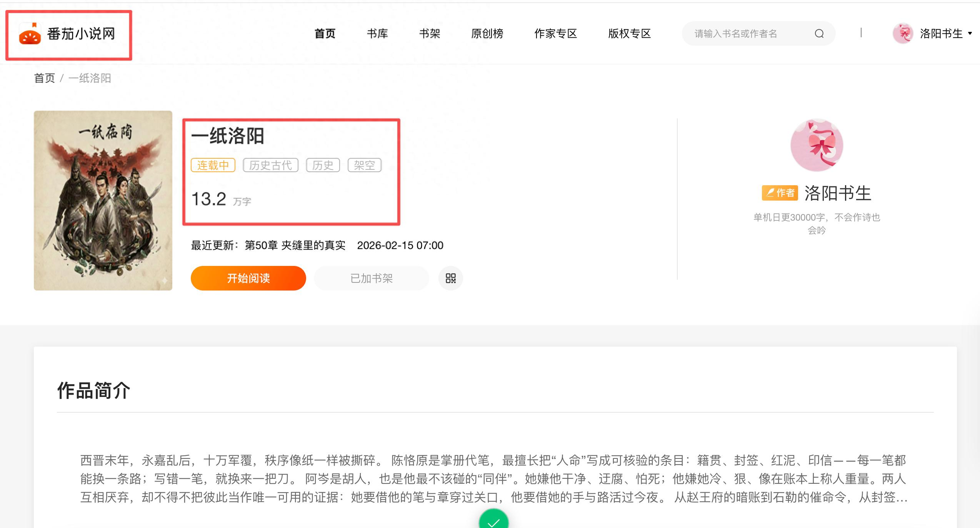
Task: Open the 书架 navigation item
Action: [x=430, y=34]
